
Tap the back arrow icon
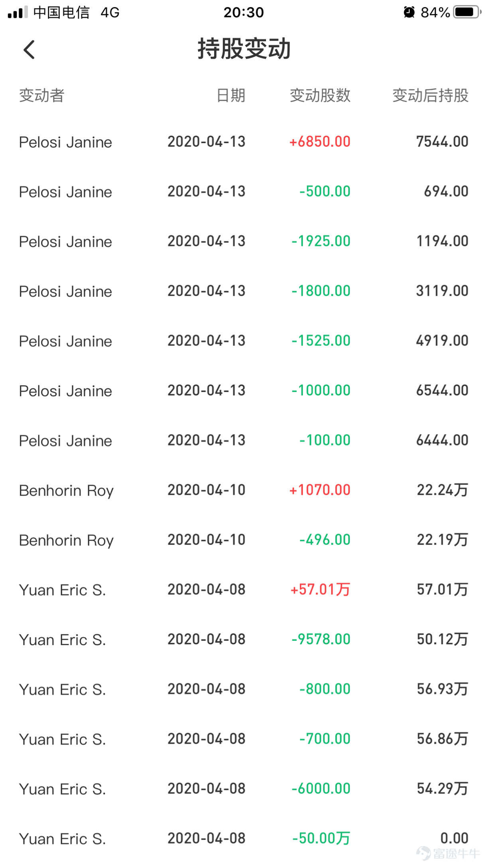pyautogui.click(x=29, y=50)
